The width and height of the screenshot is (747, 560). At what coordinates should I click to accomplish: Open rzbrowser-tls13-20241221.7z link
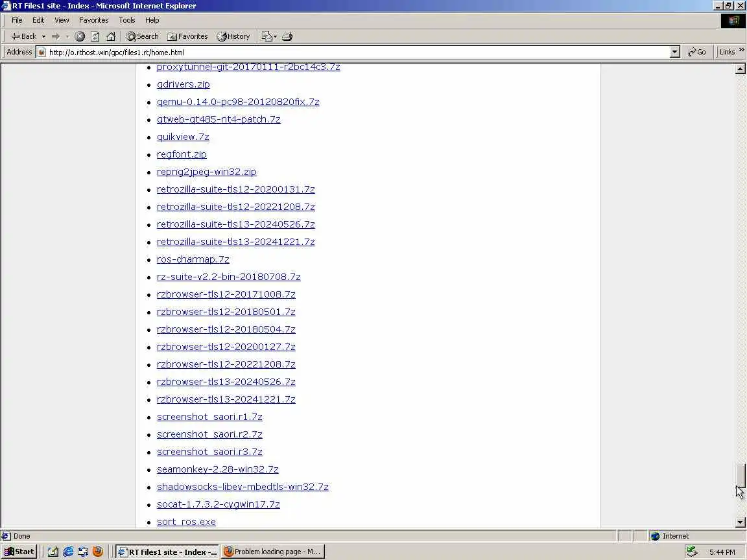(226, 399)
